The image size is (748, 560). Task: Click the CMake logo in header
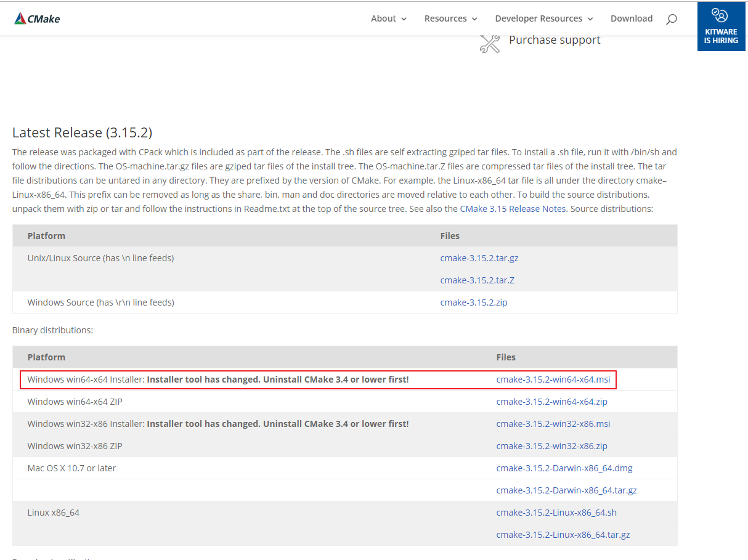pos(37,18)
